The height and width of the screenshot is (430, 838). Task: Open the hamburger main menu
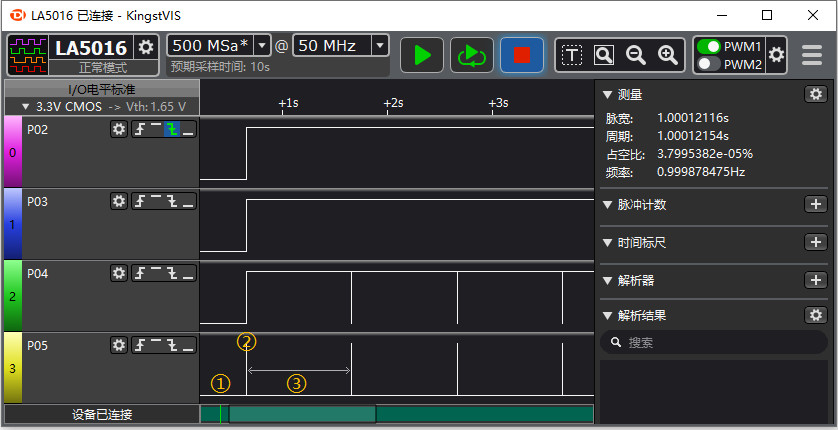(x=812, y=55)
